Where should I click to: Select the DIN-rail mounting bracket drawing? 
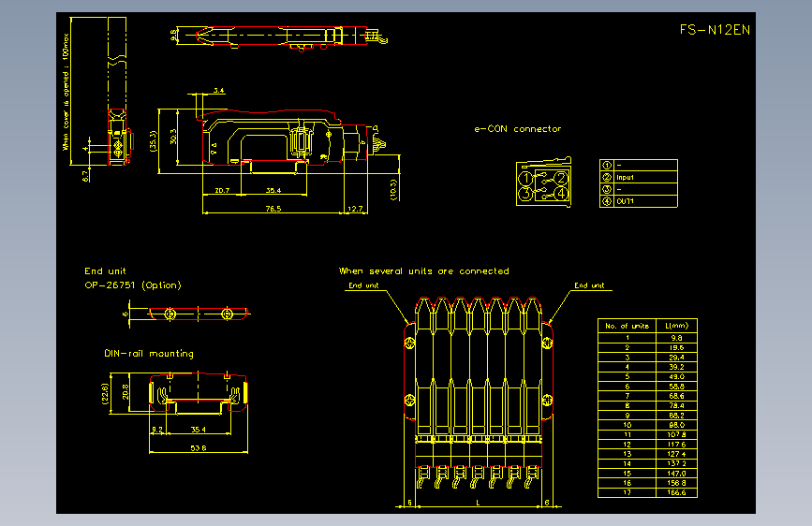point(199,392)
